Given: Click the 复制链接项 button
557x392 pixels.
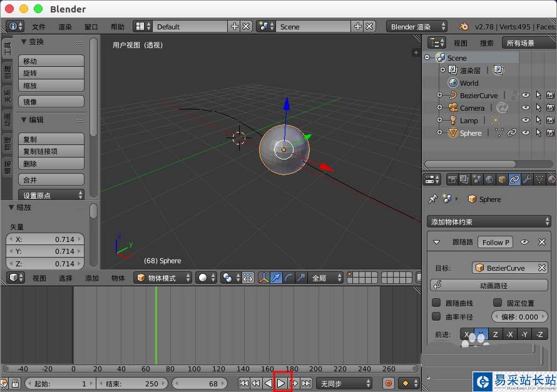Looking at the screenshot, I should (x=51, y=151).
